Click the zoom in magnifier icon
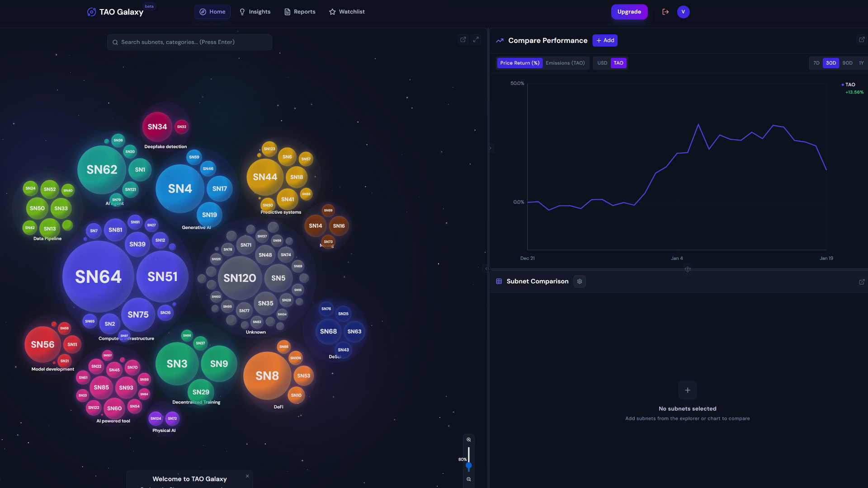Screen dimensions: 868x488 click(x=469, y=440)
